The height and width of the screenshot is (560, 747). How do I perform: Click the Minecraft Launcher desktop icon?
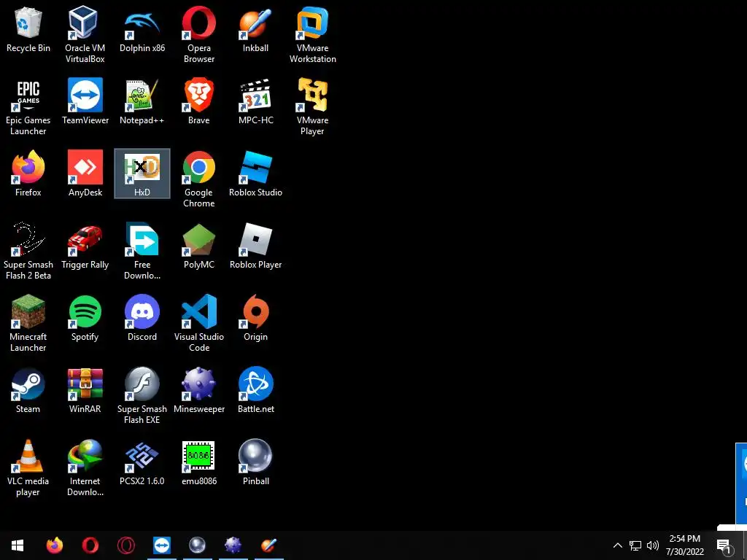[x=28, y=323]
